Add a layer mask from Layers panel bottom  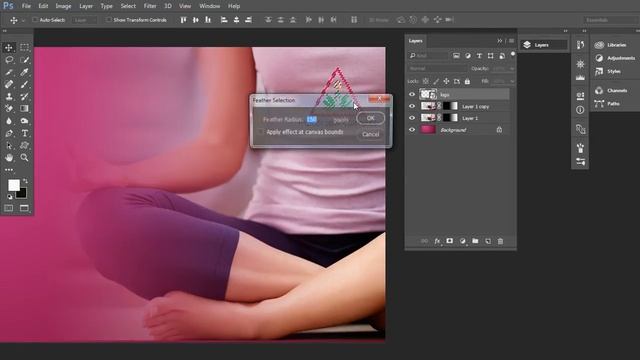449,241
